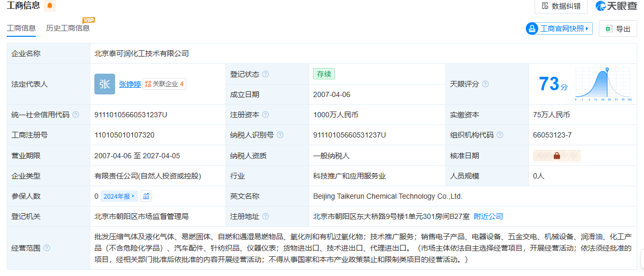Click the chart trend icon beside 2024年报

click(x=146, y=196)
